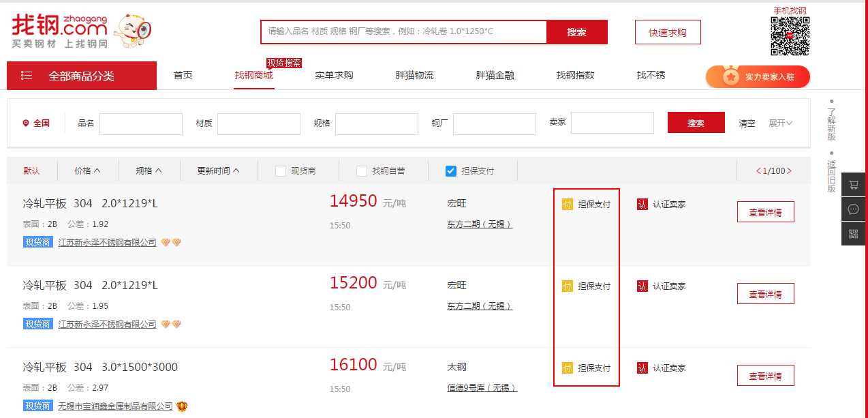View details of the 14950 元 listing
This screenshot has height=418, width=868.
pyautogui.click(x=765, y=212)
